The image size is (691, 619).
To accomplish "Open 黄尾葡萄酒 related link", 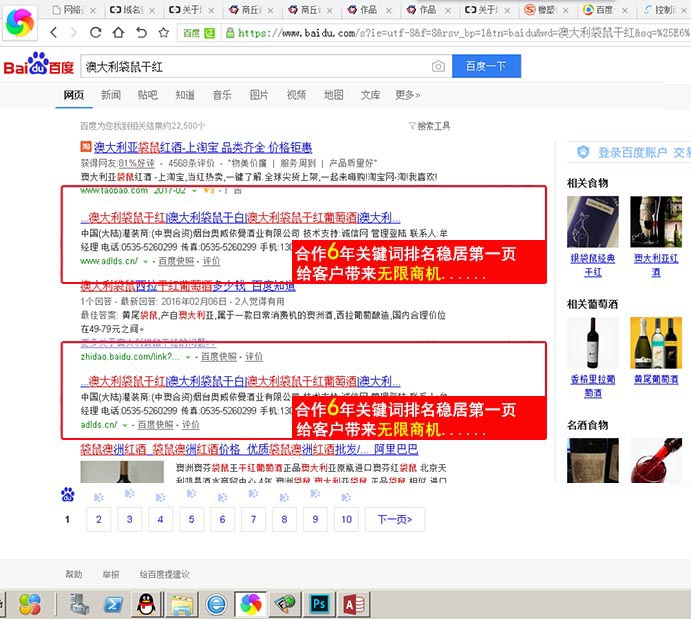I will click(656, 379).
